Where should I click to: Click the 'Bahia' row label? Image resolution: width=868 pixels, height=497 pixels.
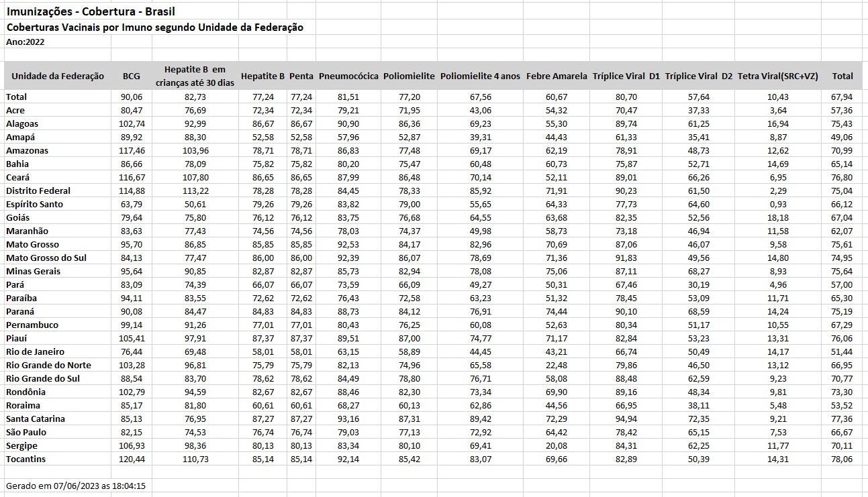coord(17,164)
